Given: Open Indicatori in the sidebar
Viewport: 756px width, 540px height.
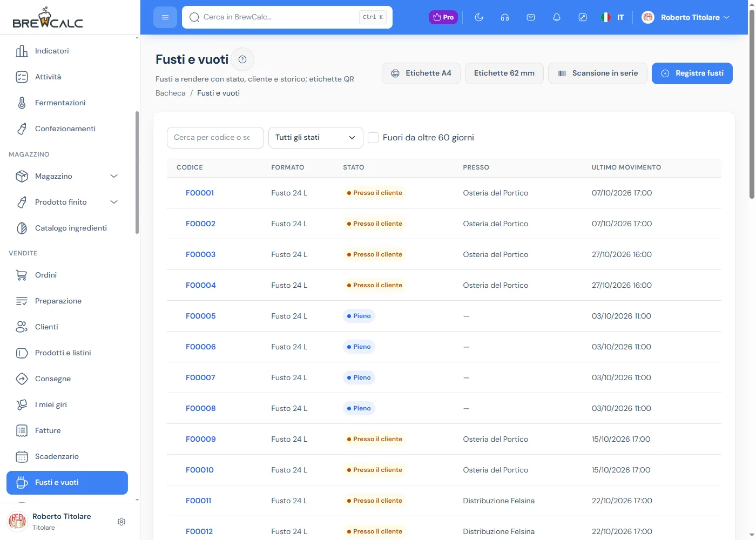Looking at the screenshot, I should coord(67,51).
